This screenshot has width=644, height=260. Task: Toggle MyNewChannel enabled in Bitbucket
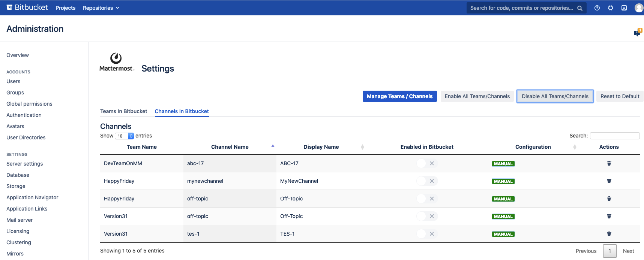[x=427, y=181]
